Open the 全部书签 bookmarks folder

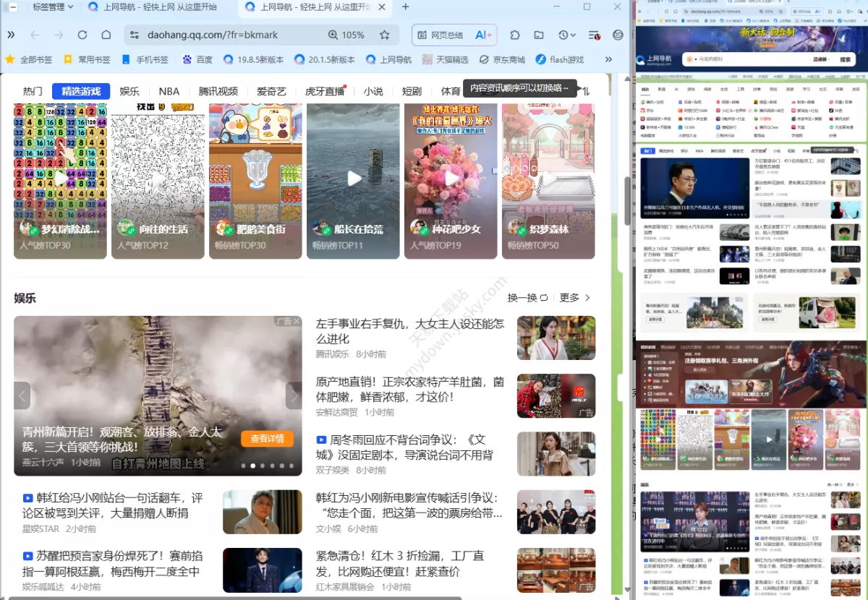pyautogui.click(x=30, y=59)
